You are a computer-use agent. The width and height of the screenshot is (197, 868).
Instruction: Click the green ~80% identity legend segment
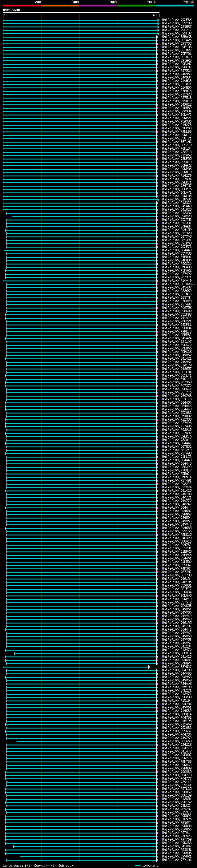(136, 6)
